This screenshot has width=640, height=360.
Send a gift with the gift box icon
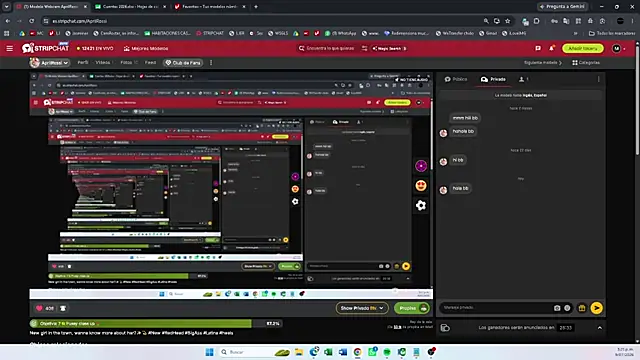click(x=582, y=308)
